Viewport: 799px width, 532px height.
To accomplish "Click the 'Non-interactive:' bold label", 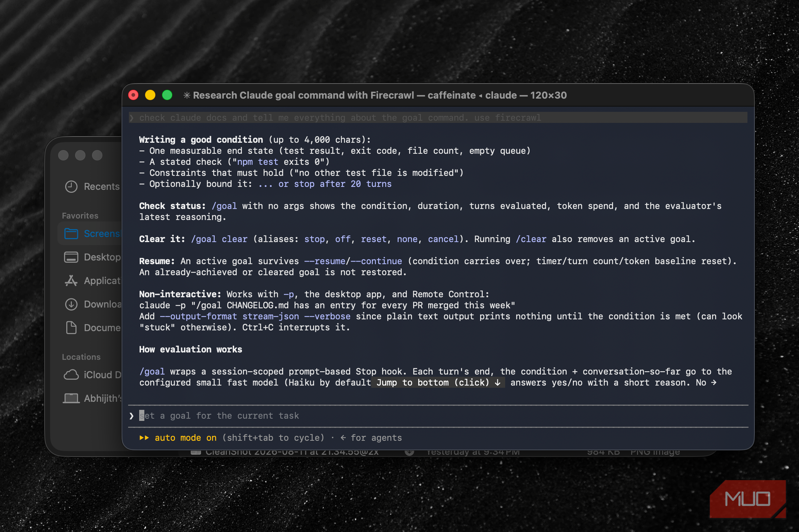I will pyautogui.click(x=180, y=294).
